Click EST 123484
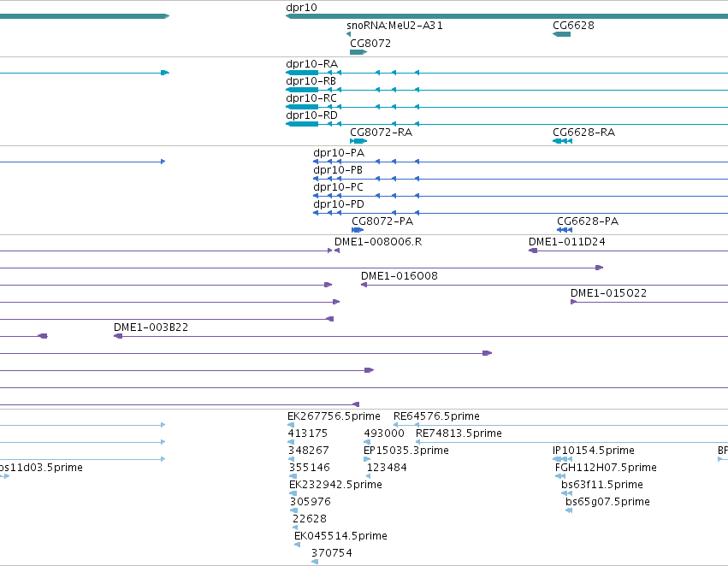This screenshot has height=566, width=728. [387, 469]
